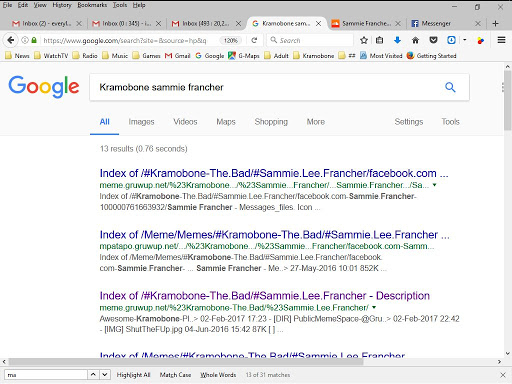Open result ending with Francher - Description
Screen dimensions: 512x384
(x=265, y=296)
